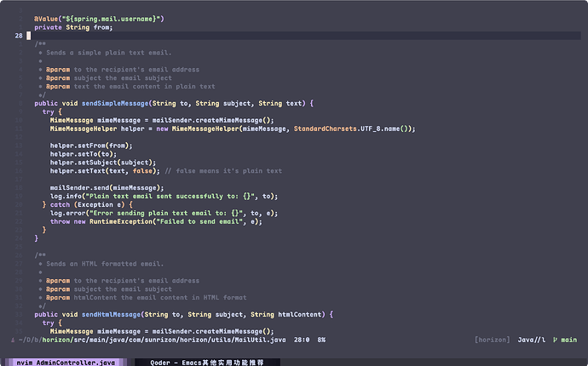Click the 'try {' line under sendSimpleMessage
The height and width of the screenshot is (366, 588).
52,112
